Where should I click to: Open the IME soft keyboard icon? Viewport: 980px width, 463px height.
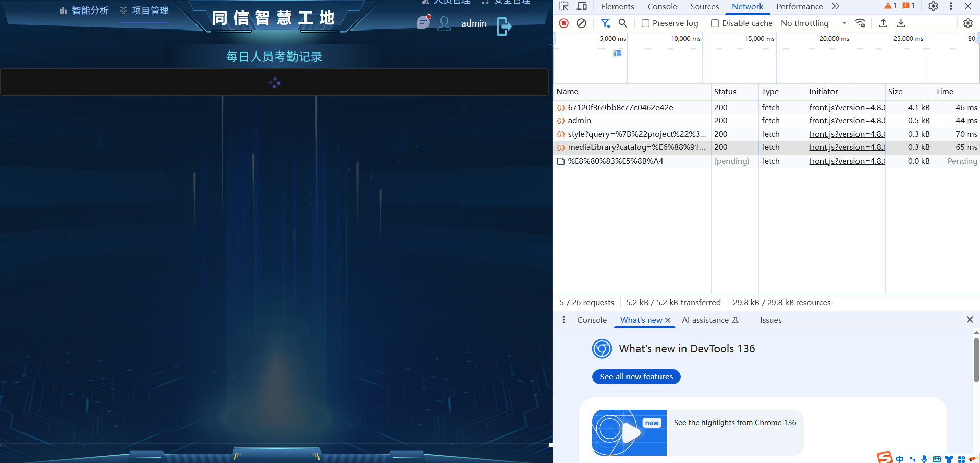coord(937,459)
